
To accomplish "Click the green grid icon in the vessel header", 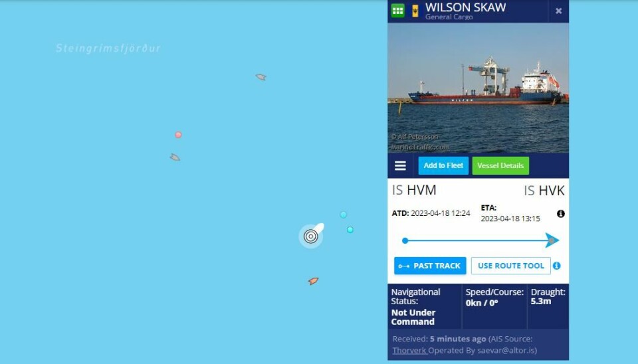I will click(397, 11).
